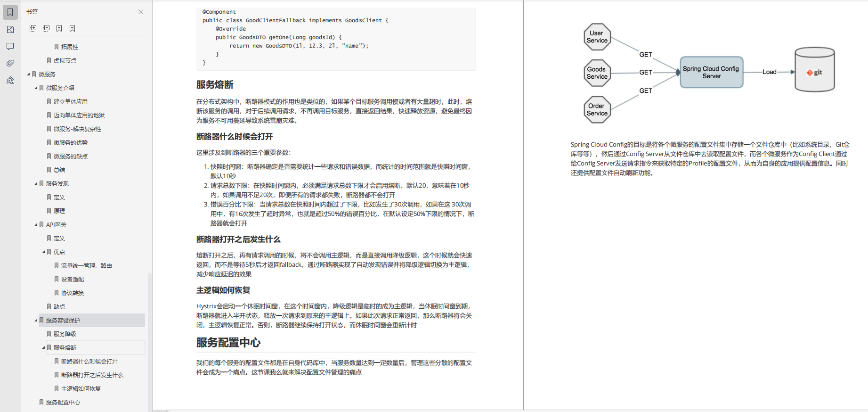The height and width of the screenshot is (412, 868).
Task: Click the Load arrow label in diagram
Action: pos(770,72)
